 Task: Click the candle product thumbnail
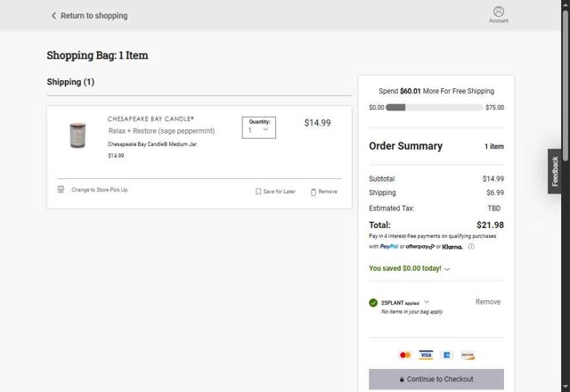tap(77, 135)
